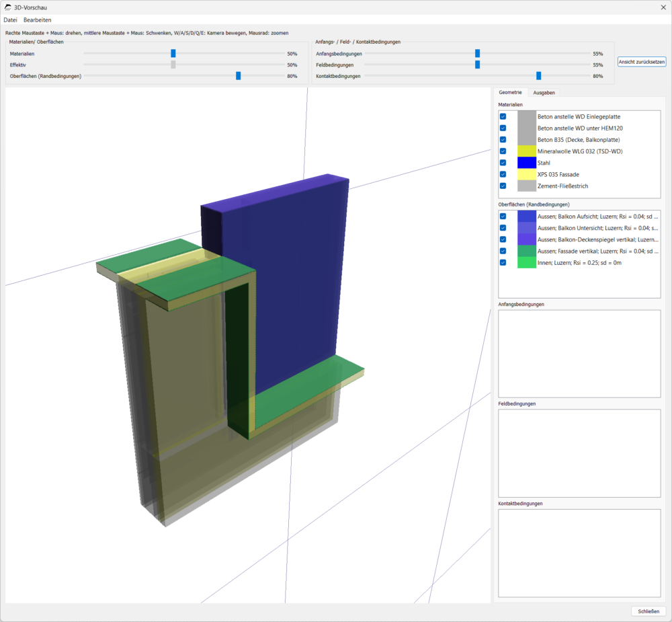Toggle Zement-Fließestrich checkbox
Screen dimensions: 672x622
(503, 186)
